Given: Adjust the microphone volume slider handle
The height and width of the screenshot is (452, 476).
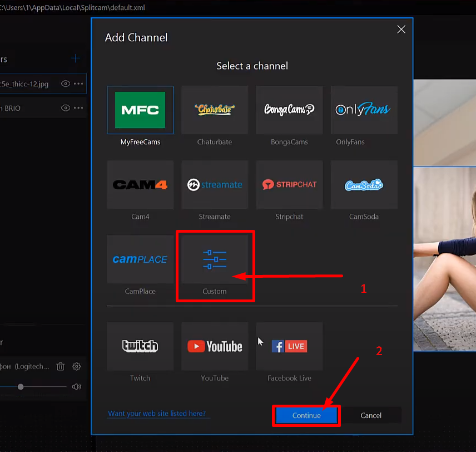Looking at the screenshot, I should click(x=21, y=387).
